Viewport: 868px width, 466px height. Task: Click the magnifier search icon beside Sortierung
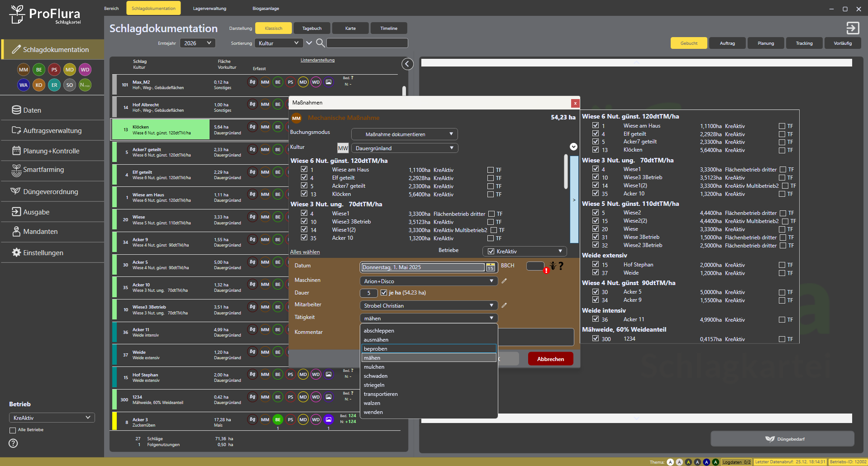click(320, 43)
